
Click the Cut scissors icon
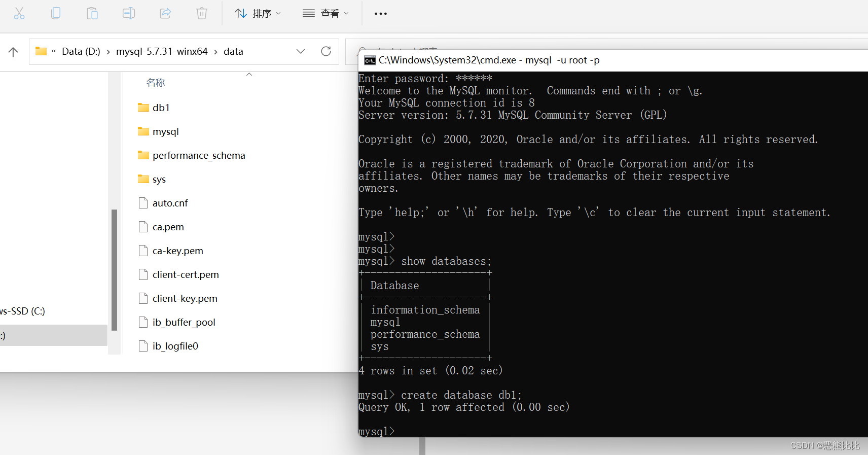coord(19,13)
